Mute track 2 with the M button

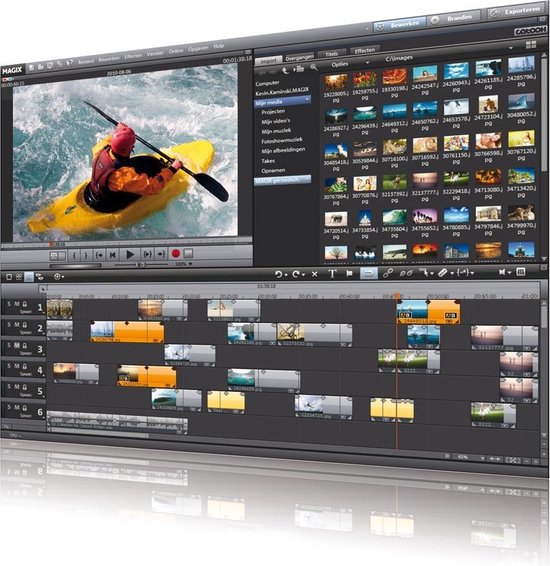click(x=17, y=325)
